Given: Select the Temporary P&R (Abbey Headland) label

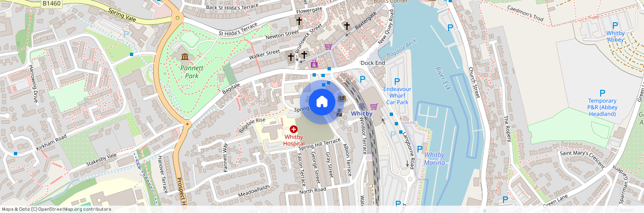Looking at the screenshot, I should pos(602,108).
